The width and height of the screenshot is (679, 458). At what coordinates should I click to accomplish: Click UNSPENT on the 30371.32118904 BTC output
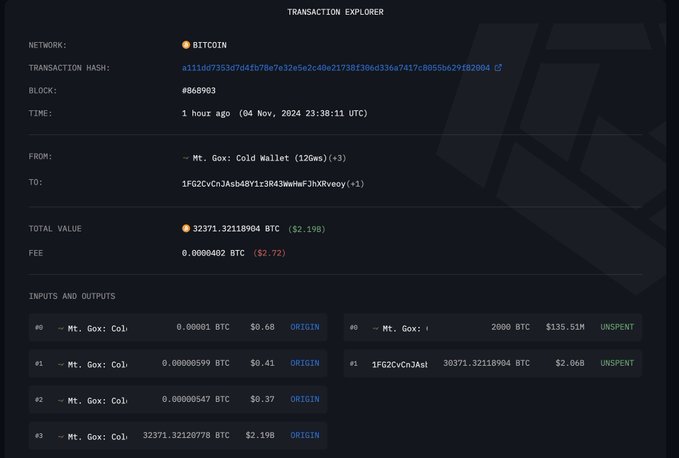pos(617,363)
